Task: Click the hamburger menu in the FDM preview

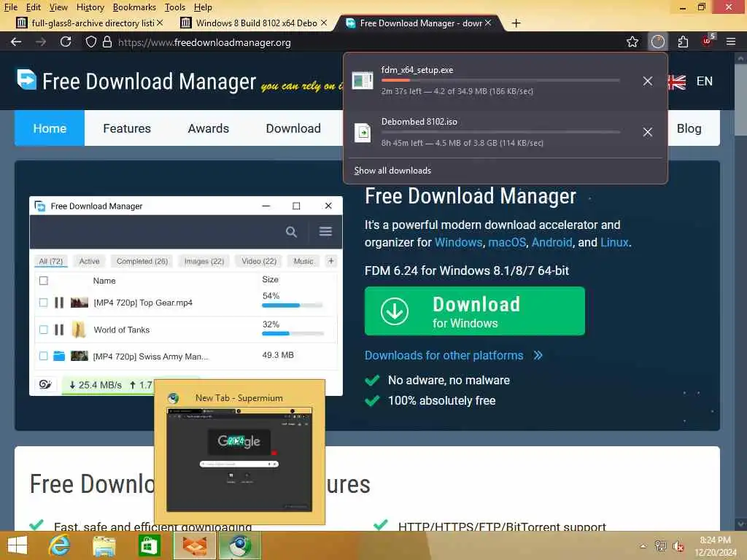Action: pyautogui.click(x=325, y=231)
